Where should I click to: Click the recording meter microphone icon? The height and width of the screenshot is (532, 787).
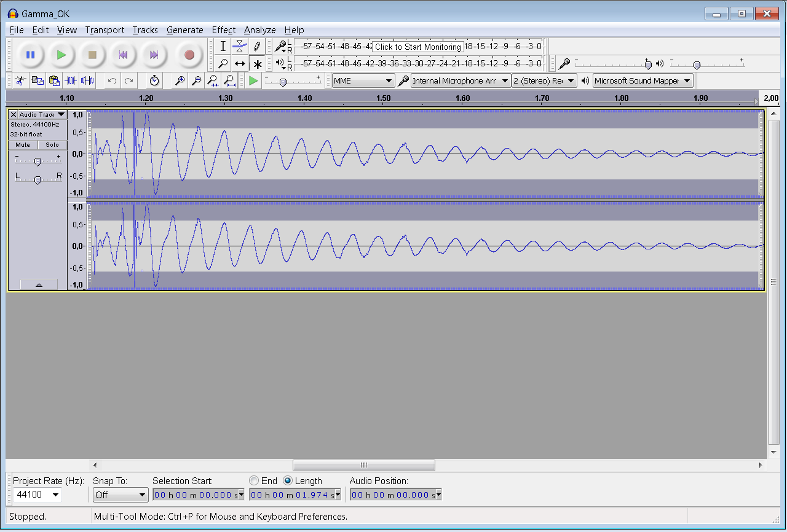(280, 46)
